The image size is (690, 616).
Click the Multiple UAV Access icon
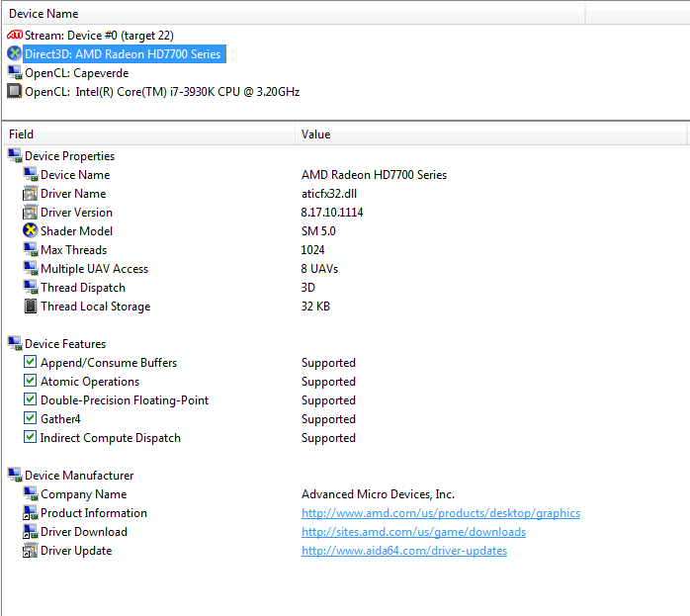click(x=31, y=268)
